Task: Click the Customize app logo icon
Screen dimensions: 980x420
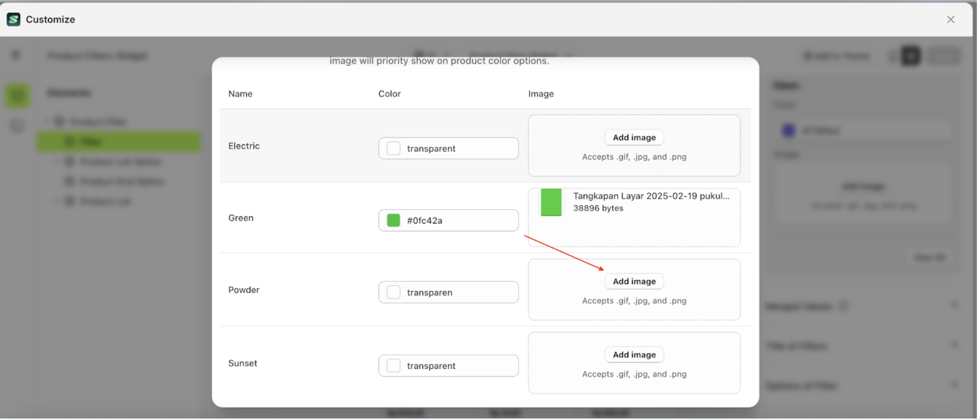Action: [13, 19]
